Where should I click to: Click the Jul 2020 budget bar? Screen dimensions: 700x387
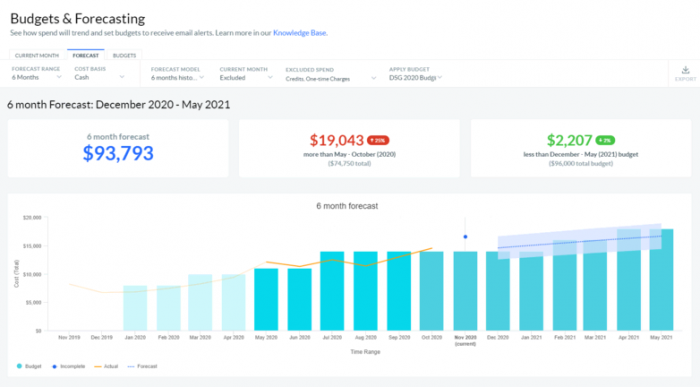(x=332, y=291)
